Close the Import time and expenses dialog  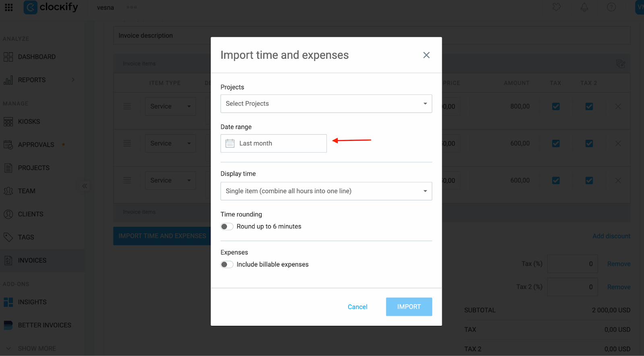(426, 55)
